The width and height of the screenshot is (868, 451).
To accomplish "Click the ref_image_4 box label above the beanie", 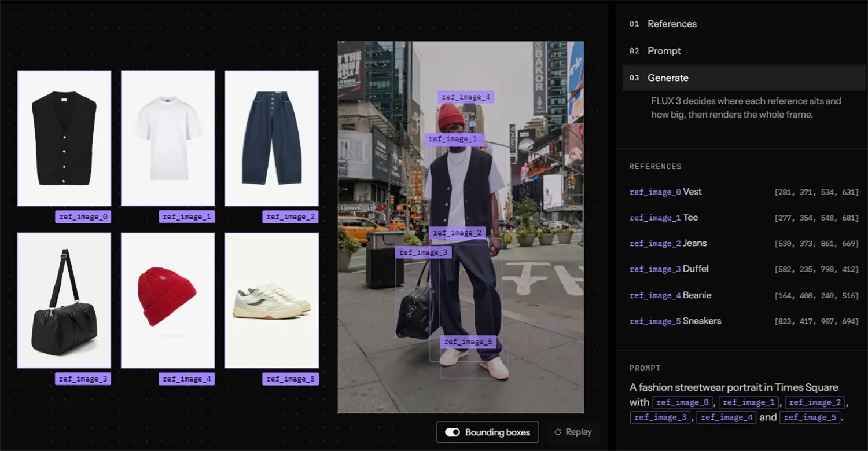I will point(466,97).
